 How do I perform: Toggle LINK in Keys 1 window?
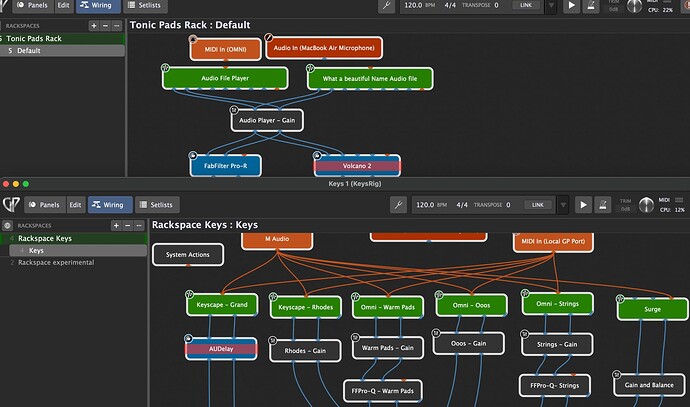(537, 205)
